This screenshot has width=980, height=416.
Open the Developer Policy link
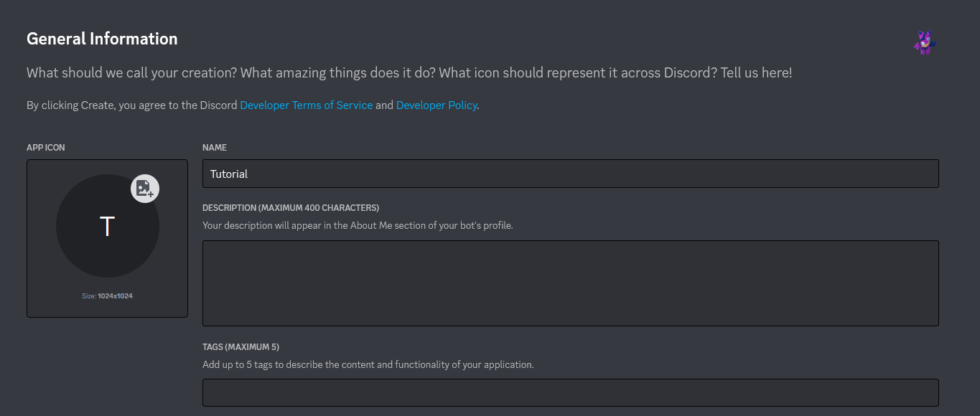pyautogui.click(x=437, y=105)
